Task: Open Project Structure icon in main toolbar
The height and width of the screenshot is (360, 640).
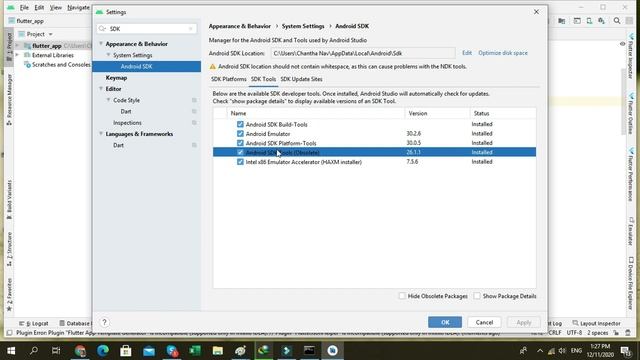Action: [x=562, y=21]
